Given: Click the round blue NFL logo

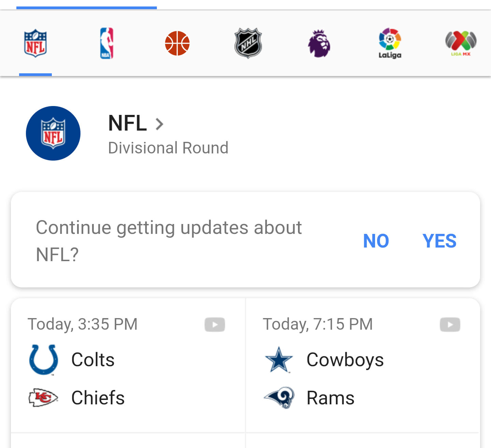Looking at the screenshot, I should 53,133.
